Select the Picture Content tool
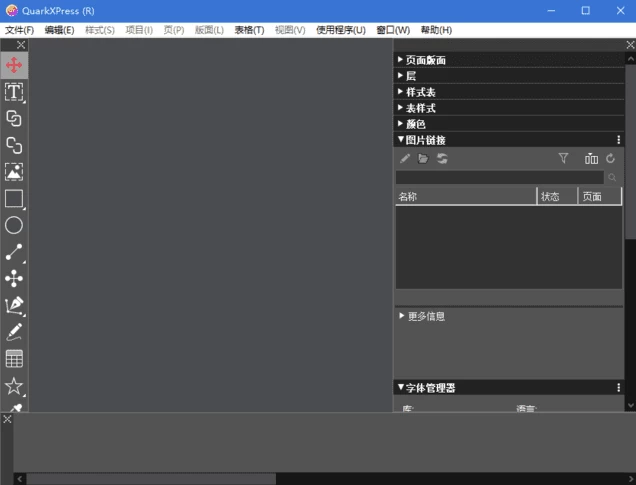This screenshot has width=636, height=485. click(x=14, y=172)
